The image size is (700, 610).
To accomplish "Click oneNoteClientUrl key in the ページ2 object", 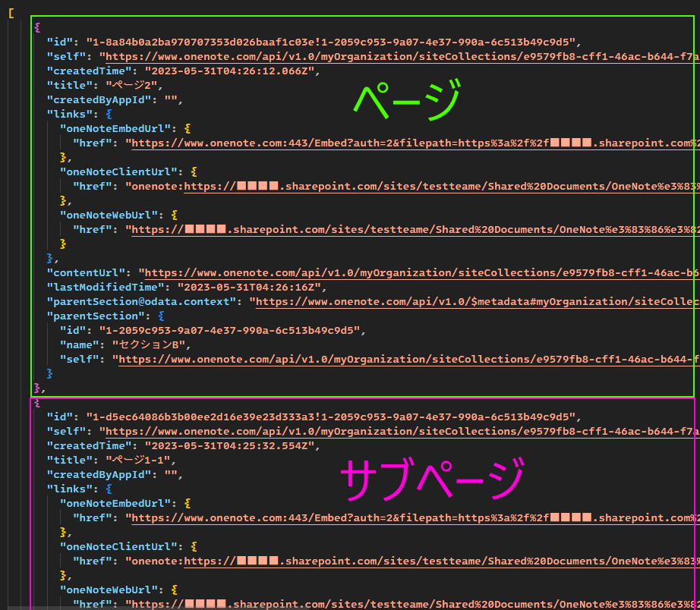I will click(121, 171).
